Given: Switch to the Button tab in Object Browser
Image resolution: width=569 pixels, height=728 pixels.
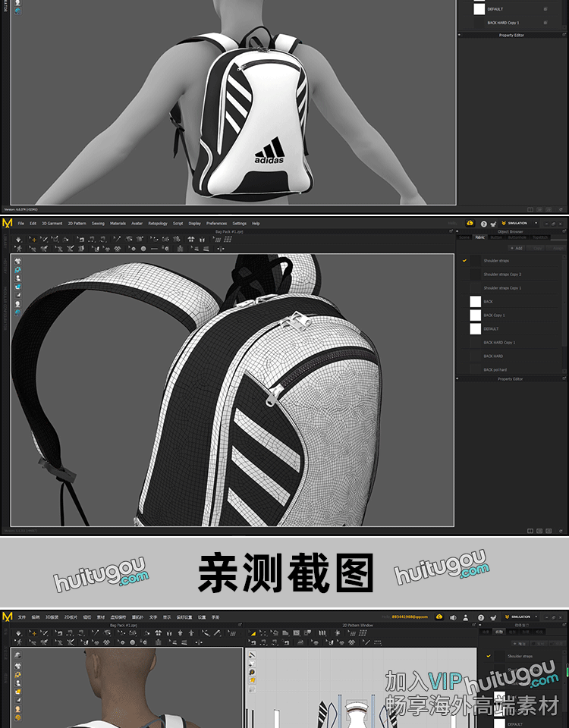Looking at the screenshot, I should [496, 237].
